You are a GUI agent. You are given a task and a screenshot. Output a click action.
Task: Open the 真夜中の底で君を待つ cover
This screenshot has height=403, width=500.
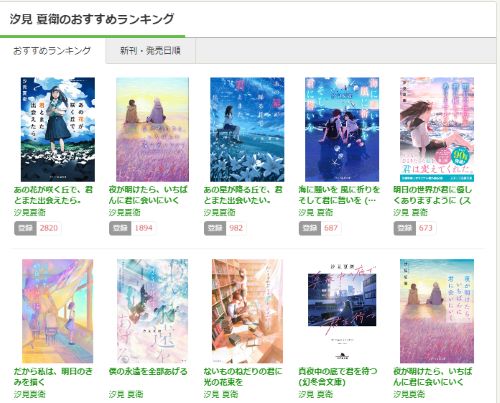pos(342,311)
